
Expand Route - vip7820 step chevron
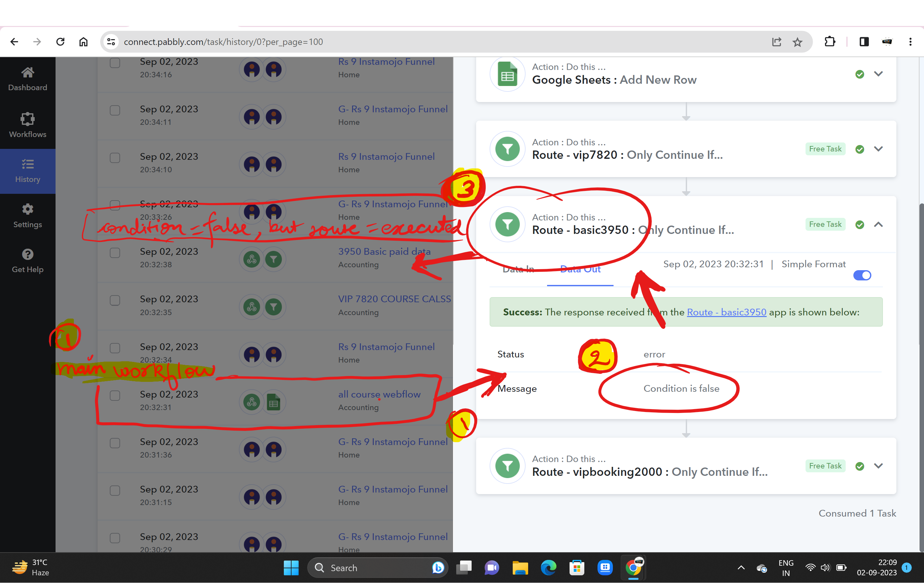tap(878, 149)
